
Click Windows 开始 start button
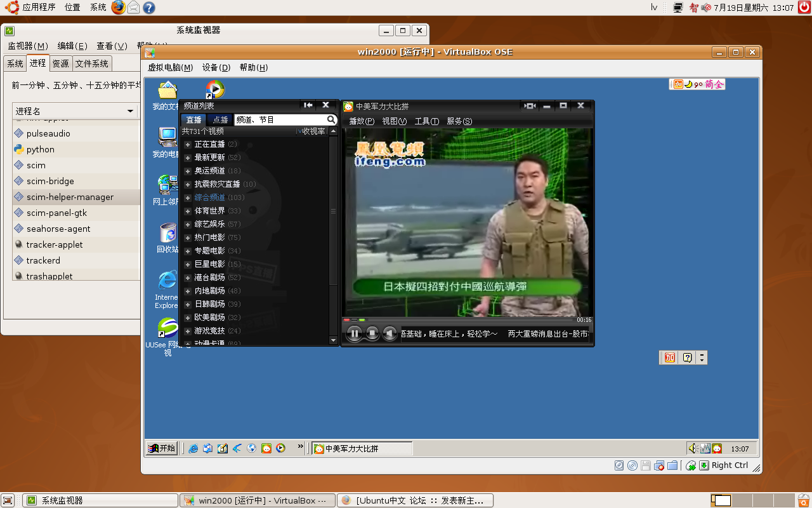pos(161,448)
